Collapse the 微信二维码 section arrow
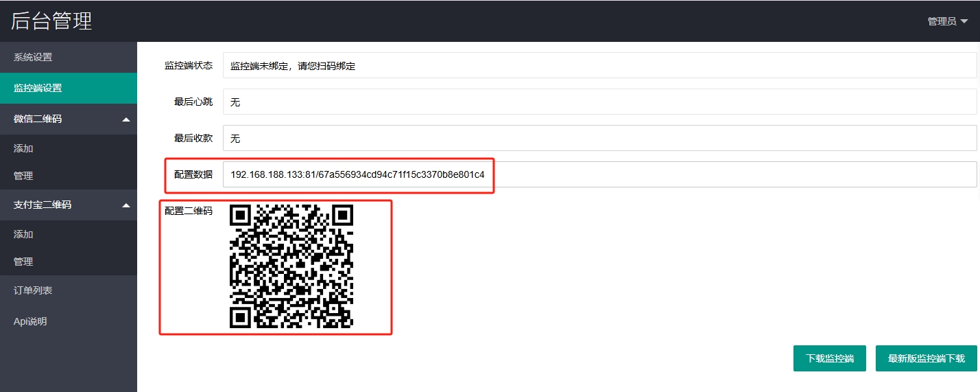This screenshot has width=980, height=392. tap(126, 119)
